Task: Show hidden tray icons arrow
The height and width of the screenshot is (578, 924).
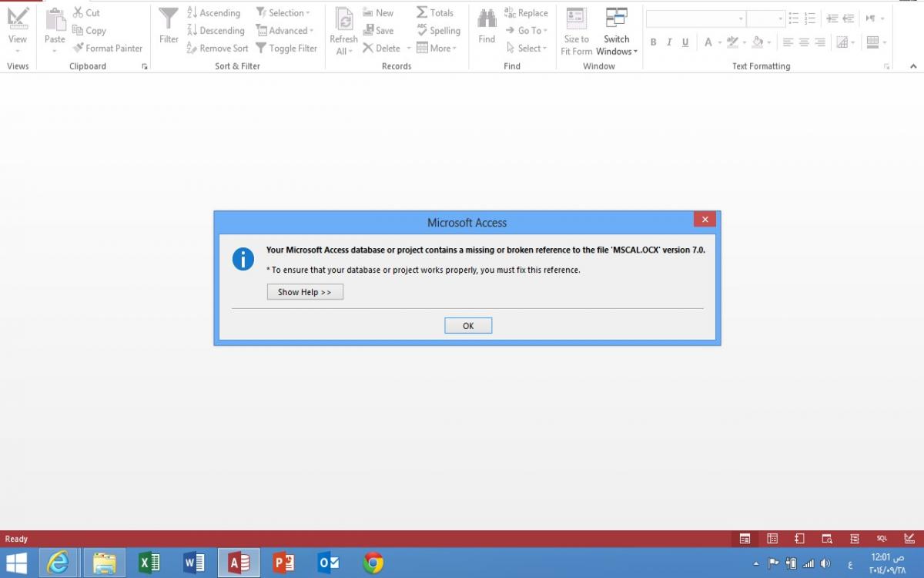Action: click(755, 563)
